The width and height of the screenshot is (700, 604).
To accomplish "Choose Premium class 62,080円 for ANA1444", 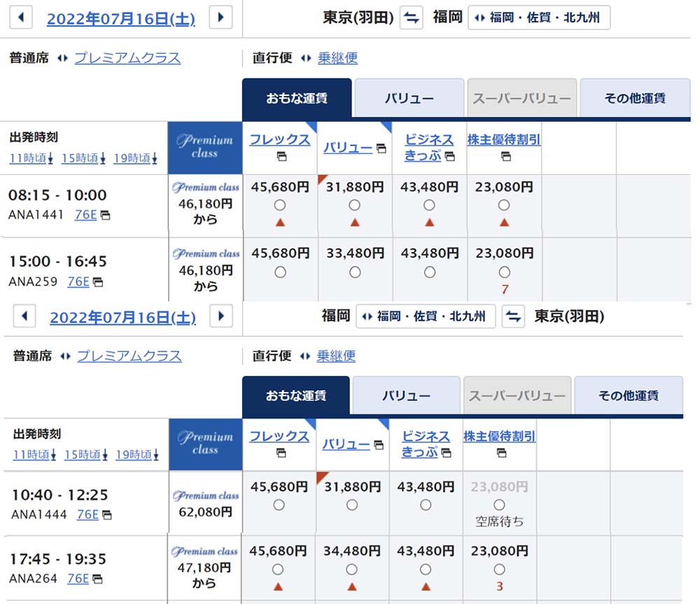I will [205, 503].
